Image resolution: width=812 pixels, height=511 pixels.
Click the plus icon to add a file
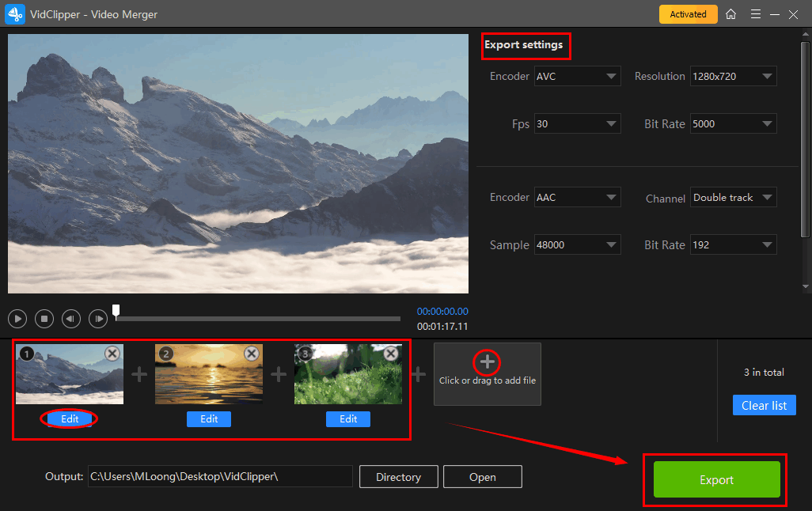click(x=488, y=362)
